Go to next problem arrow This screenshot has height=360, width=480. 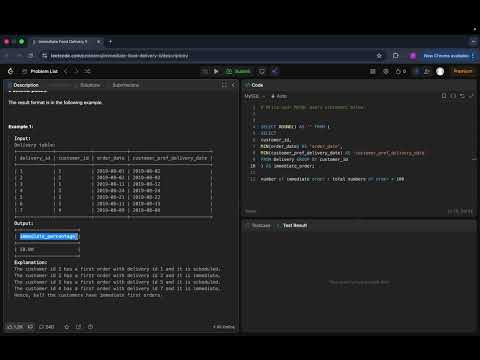[x=76, y=71]
